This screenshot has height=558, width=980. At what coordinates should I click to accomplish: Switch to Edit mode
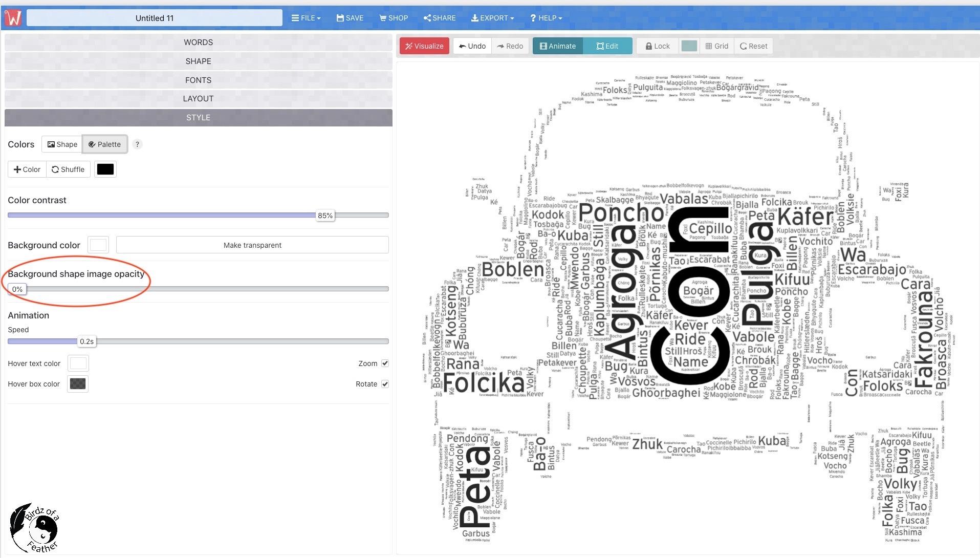tap(607, 46)
